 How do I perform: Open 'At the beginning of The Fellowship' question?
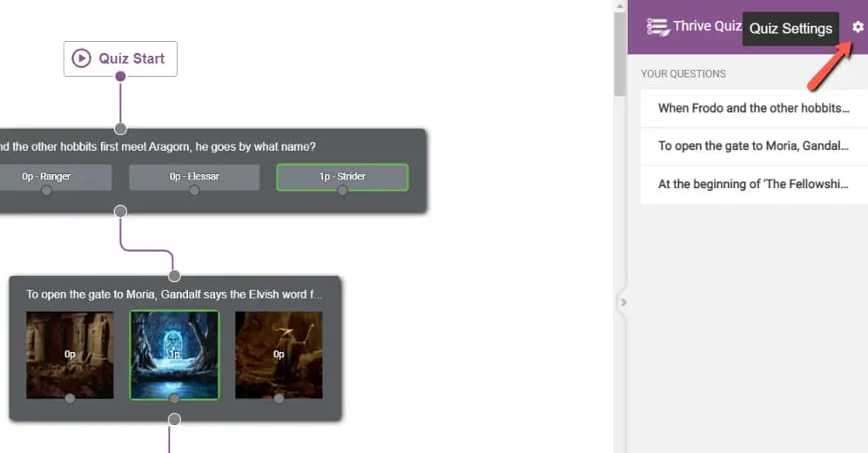pos(753,184)
